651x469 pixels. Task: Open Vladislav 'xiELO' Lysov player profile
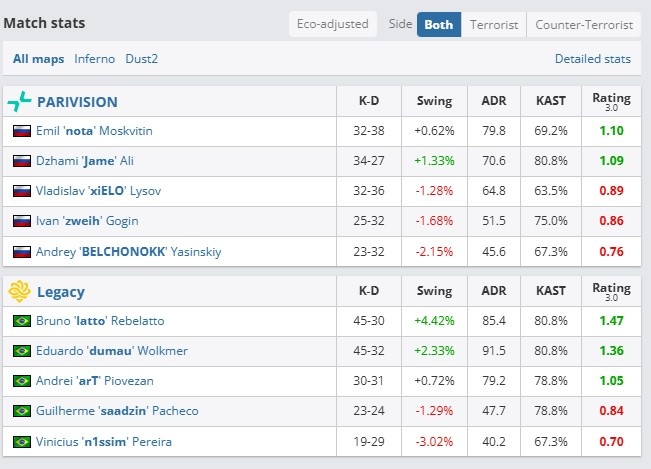click(98, 191)
